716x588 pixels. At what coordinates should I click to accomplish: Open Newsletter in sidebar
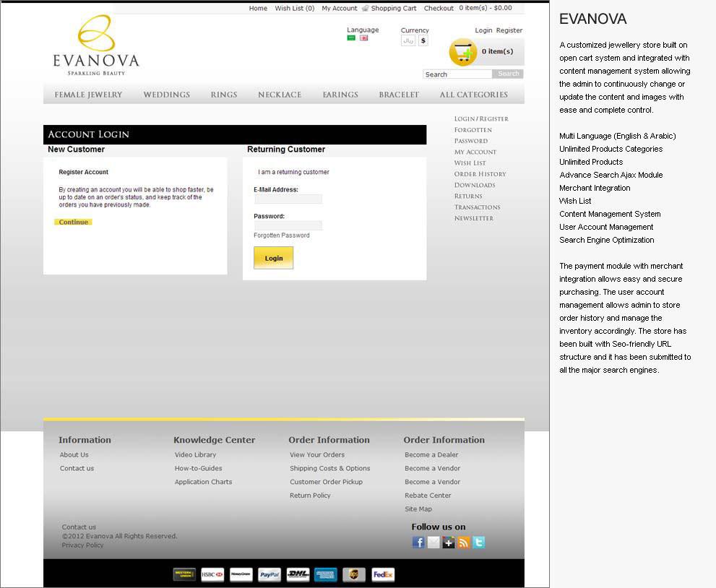click(x=473, y=218)
